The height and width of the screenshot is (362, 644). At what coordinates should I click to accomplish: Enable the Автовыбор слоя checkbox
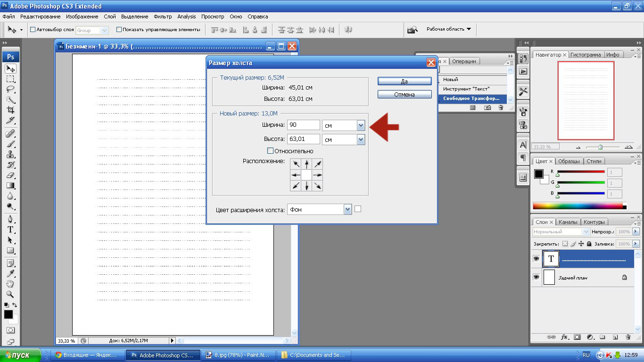pyautogui.click(x=33, y=30)
